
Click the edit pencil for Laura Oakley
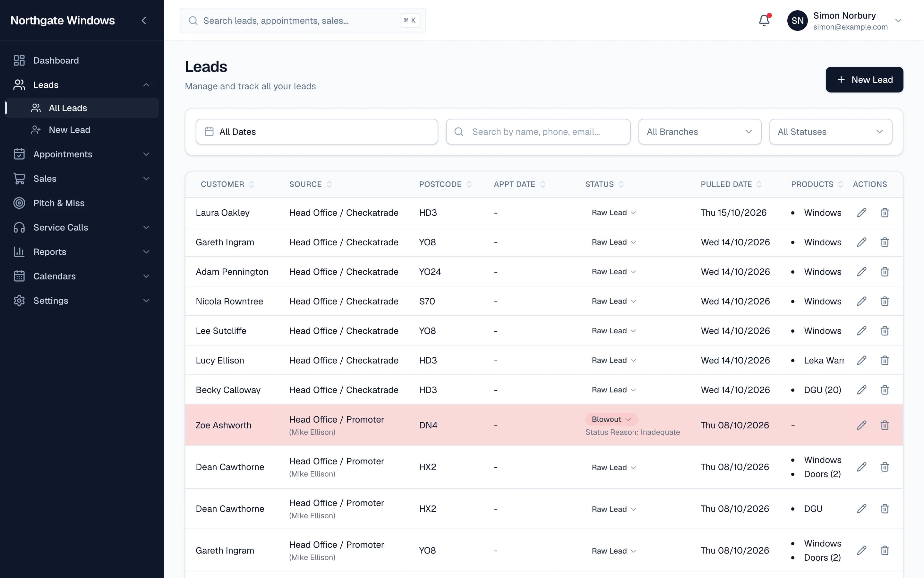[861, 213]
